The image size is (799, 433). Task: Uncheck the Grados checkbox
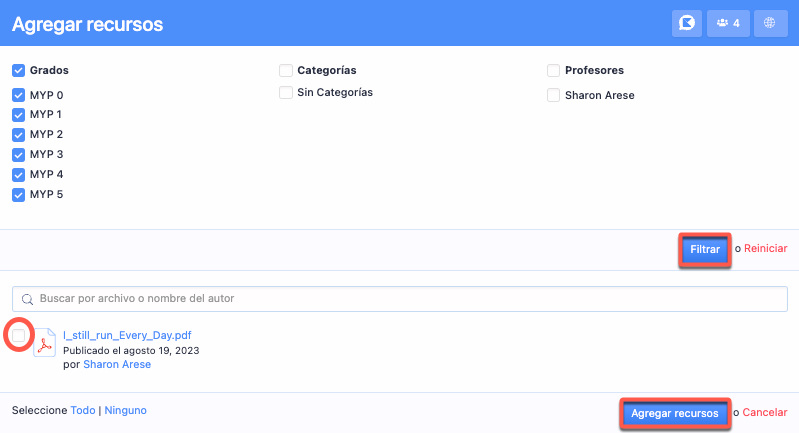click(x=18, y=71)
